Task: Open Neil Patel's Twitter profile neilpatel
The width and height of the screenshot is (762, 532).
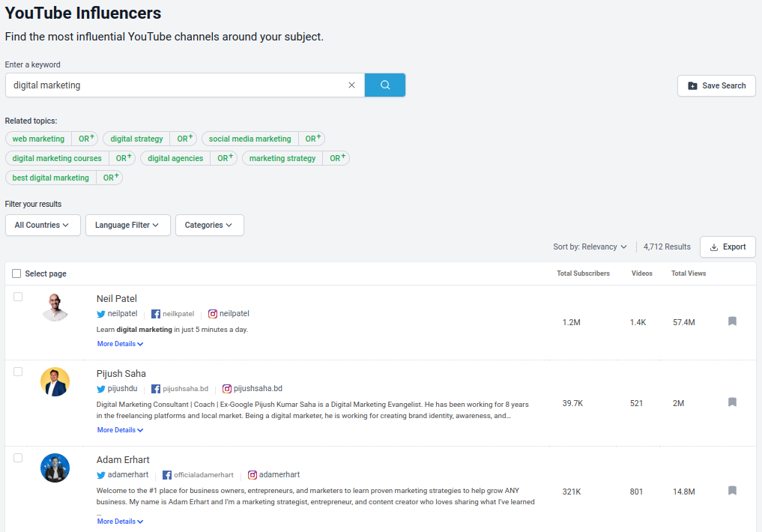Action: 117,314
